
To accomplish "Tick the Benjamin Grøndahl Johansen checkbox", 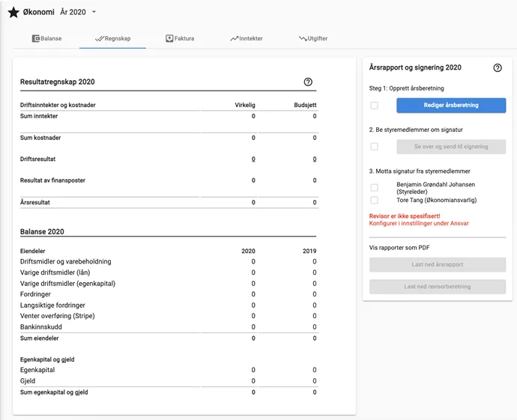I will [x=374, y=188].
